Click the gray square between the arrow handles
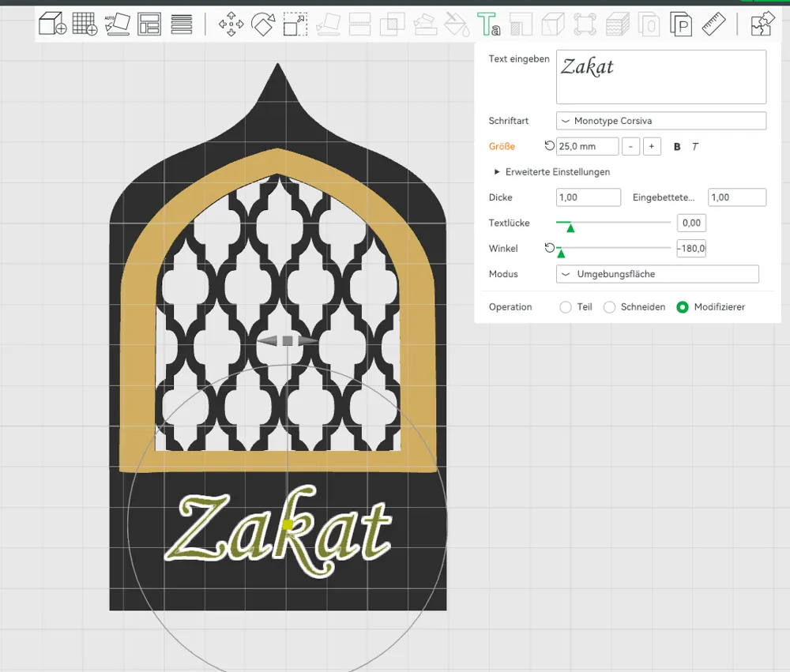Viewport: 790px width, 672px height. point(288,341)
